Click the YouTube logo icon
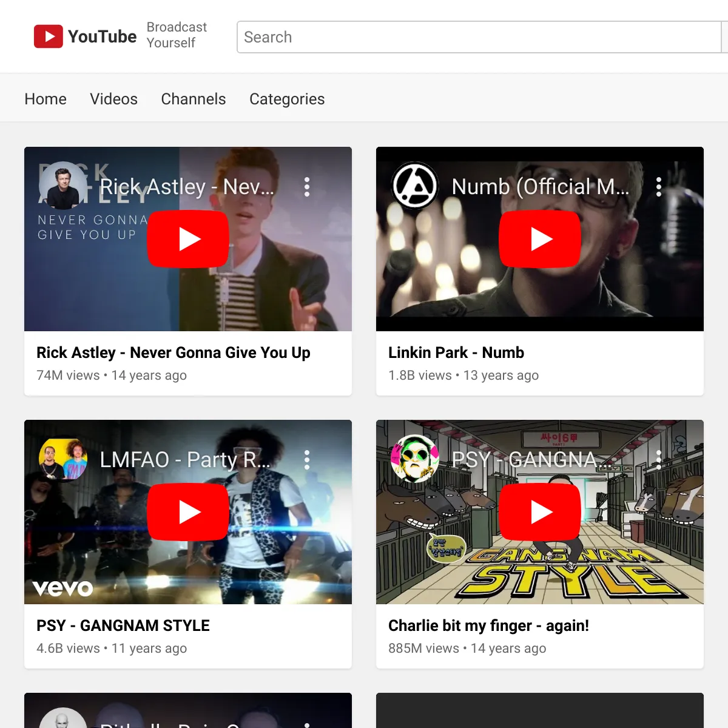The height and width of the screenshot is (728, 728). 49,36
